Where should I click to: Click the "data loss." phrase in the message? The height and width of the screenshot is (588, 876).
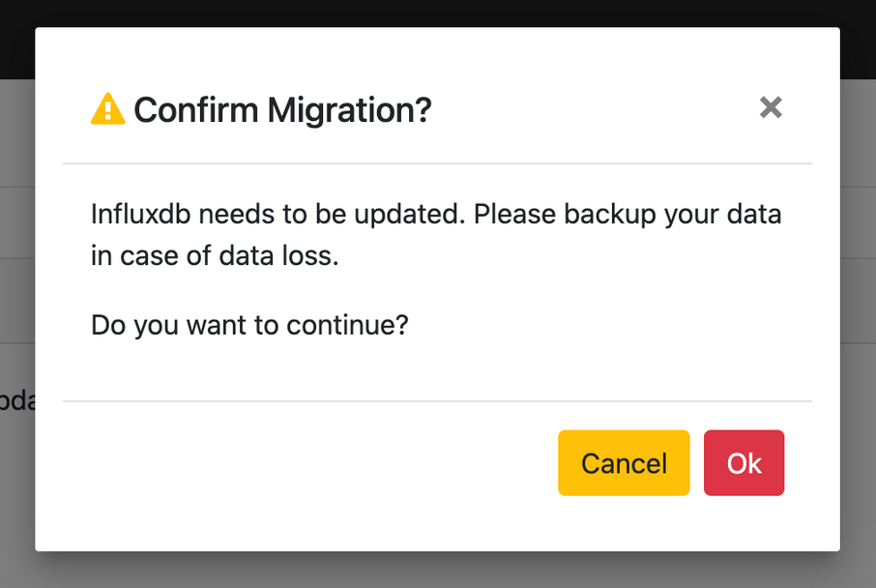278,256
